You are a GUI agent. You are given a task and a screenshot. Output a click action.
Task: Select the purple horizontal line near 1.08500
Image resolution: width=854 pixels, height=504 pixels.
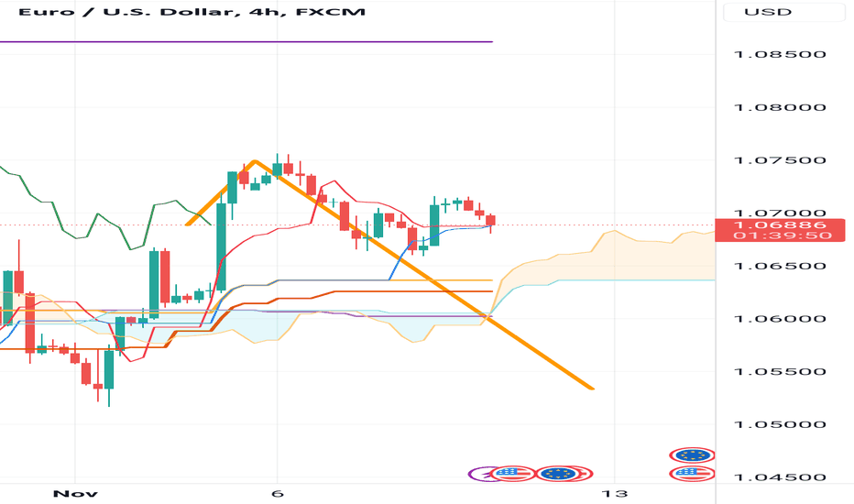point(246,41)
